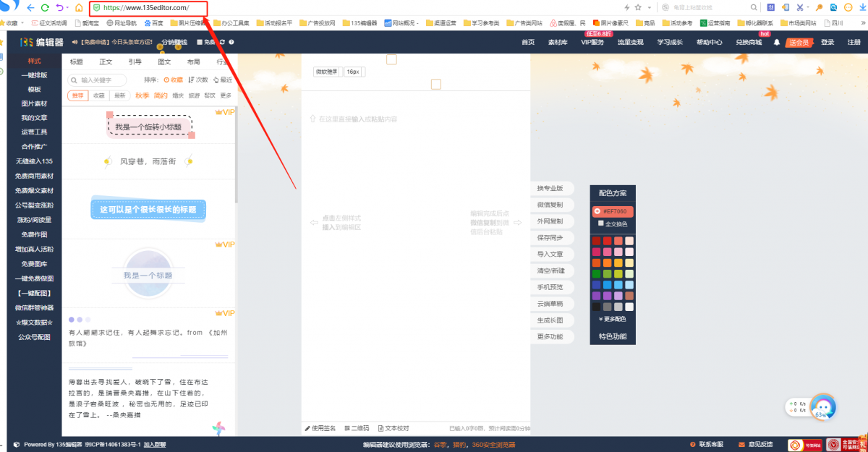Open 文本校对 in the editor footer

[x=393, y=428]
